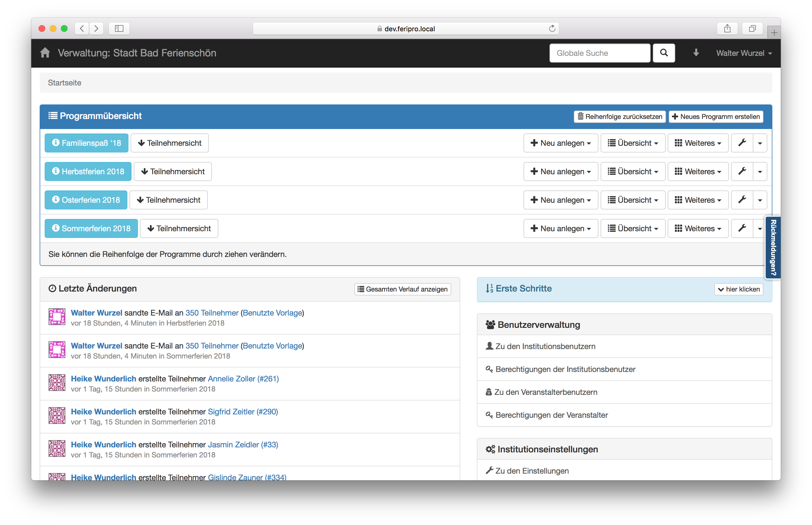This screenshot has height=525, width=812.
Task: Expand the caret beside the Herbstferien 2018 wrench
Action: 760,171
